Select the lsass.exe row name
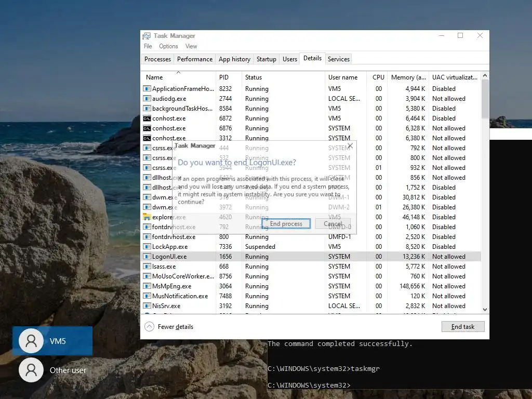 pos(164,267)
